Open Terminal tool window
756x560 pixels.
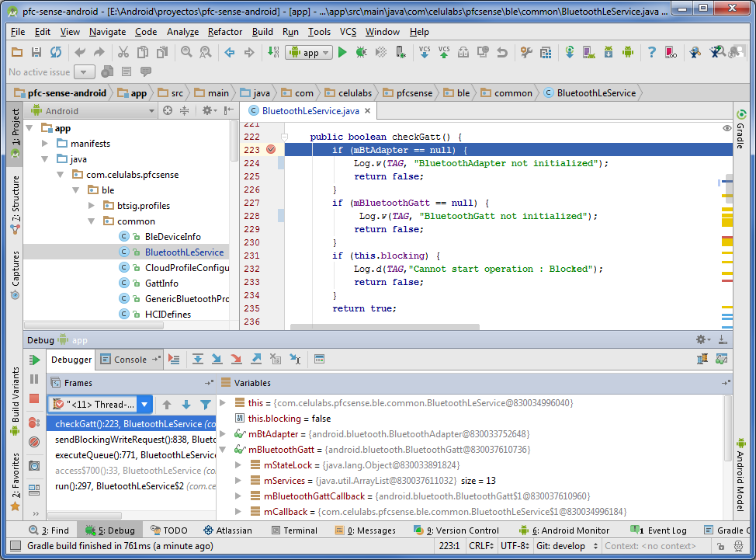[295, 530]
